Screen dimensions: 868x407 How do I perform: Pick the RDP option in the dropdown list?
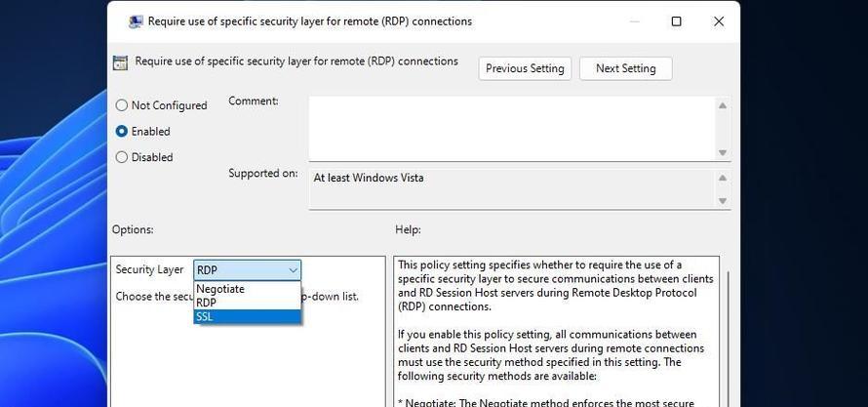tap(207, 303)
